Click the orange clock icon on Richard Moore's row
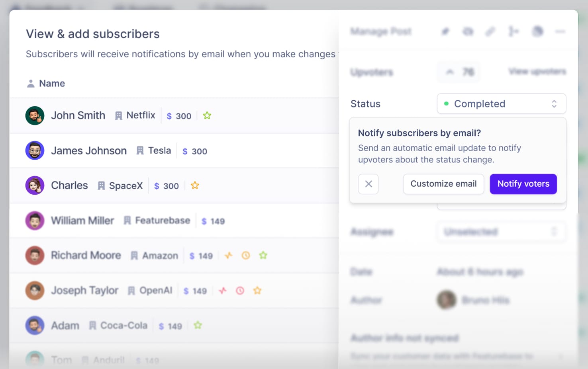This screenshot has width=588, height=369. pyautogui.click(x=245, y=255)
